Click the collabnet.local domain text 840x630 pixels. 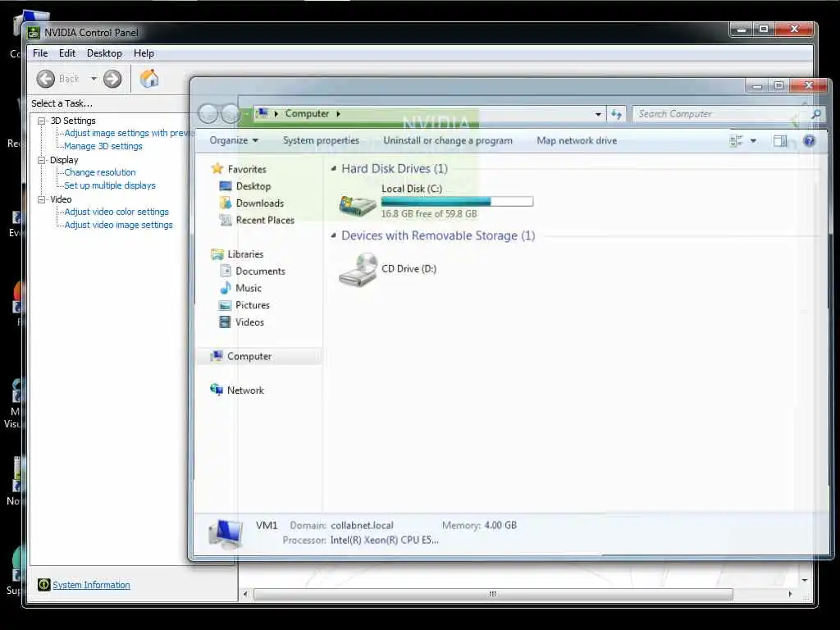click(362, 526)
